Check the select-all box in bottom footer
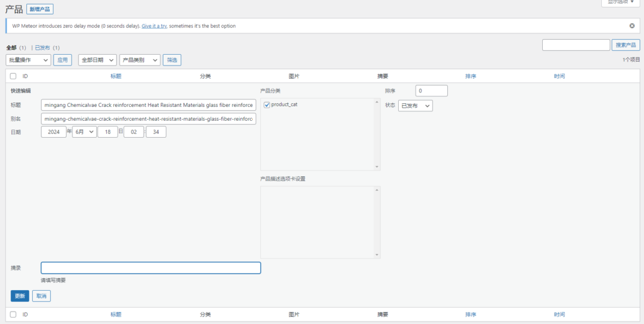This screenshot has width=644, height=324. 13,314
